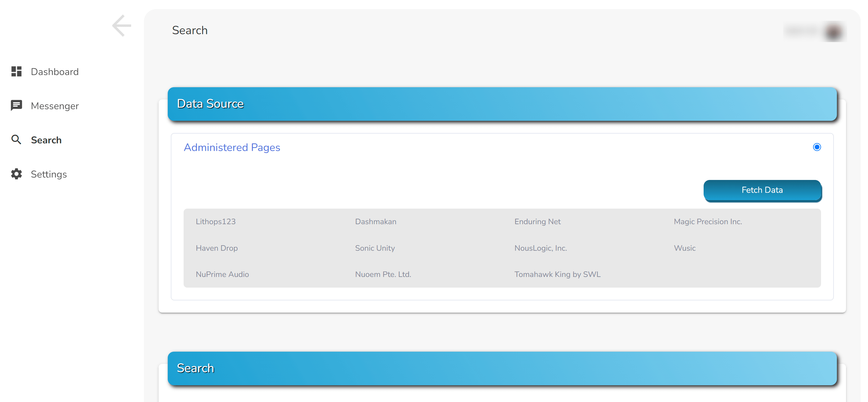Image resolution: width=868 pixels, height=402 pixels.
Task: Open the Messenger menu item
Action: (x=55, y=106)
